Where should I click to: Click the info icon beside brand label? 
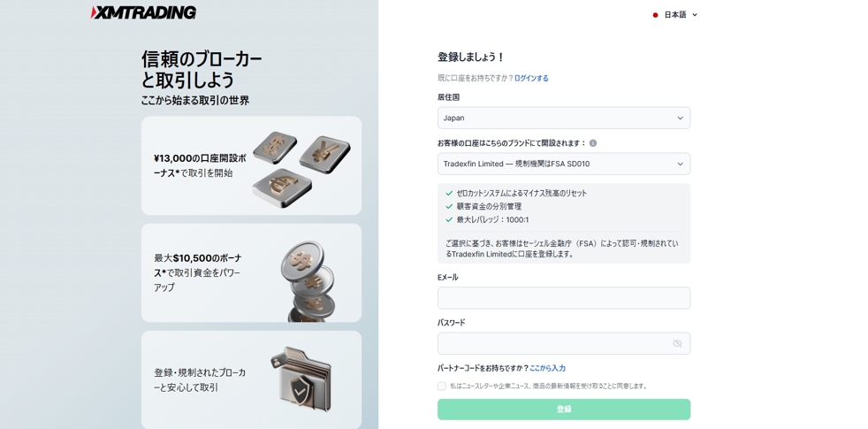click(593, 143)
